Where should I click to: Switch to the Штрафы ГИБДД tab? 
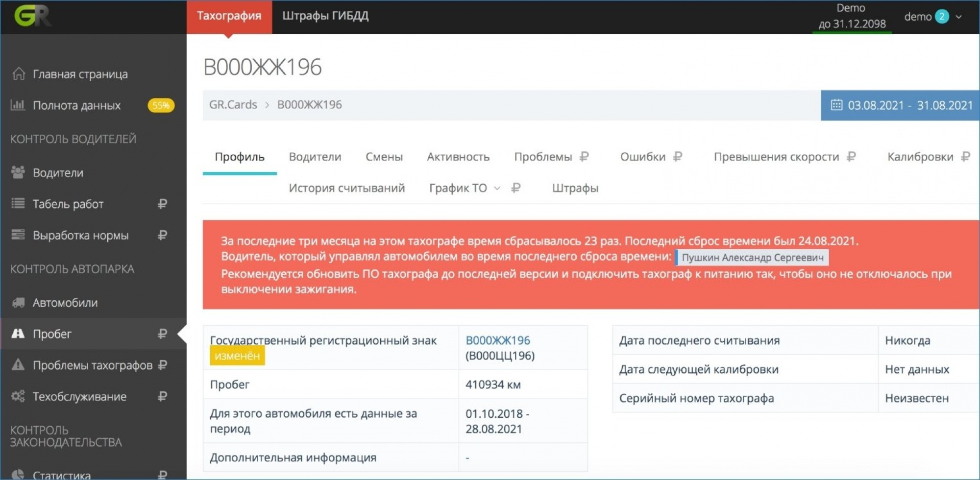(325, 16)
